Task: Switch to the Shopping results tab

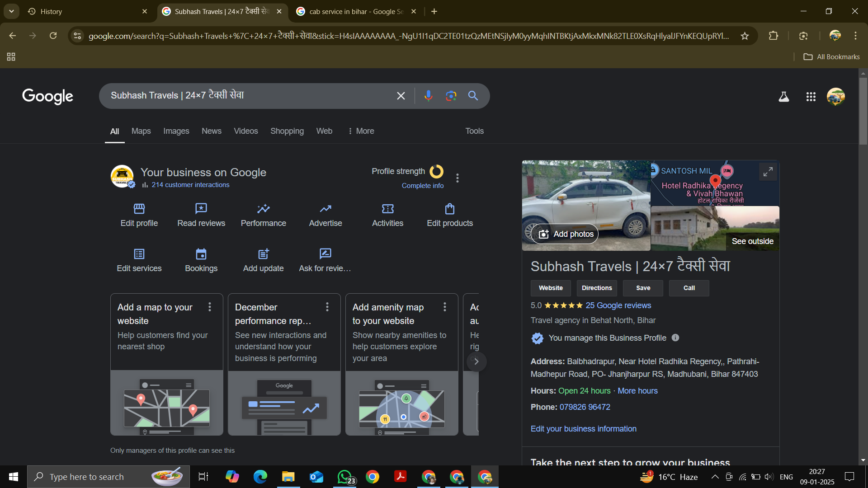Action: pyautogui.click(x=287, y=131)
